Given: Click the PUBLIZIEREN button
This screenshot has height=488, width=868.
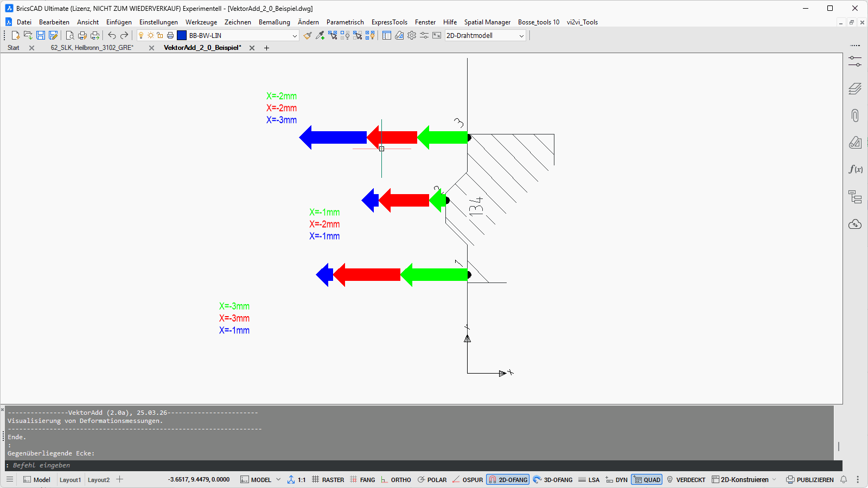Looking at the screenshot, I should [810, 480].
